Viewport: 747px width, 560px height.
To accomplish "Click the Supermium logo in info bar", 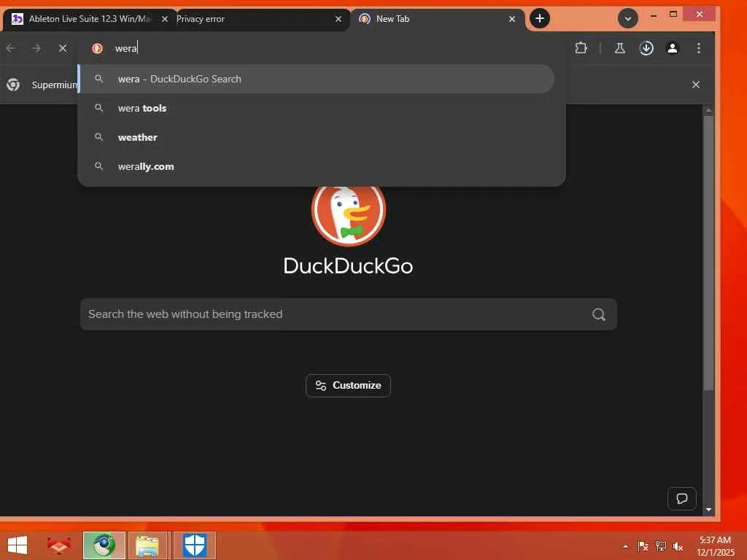I will 13,85.
